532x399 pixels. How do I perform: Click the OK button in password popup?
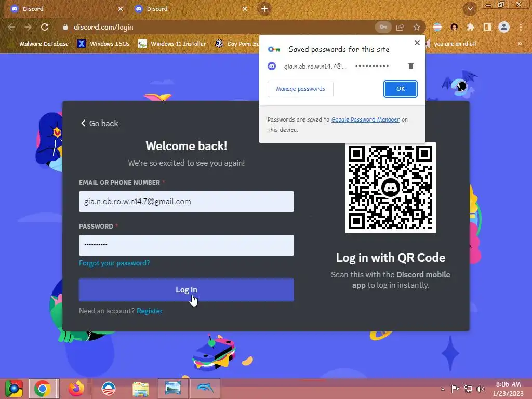click(x=401, y=89)
